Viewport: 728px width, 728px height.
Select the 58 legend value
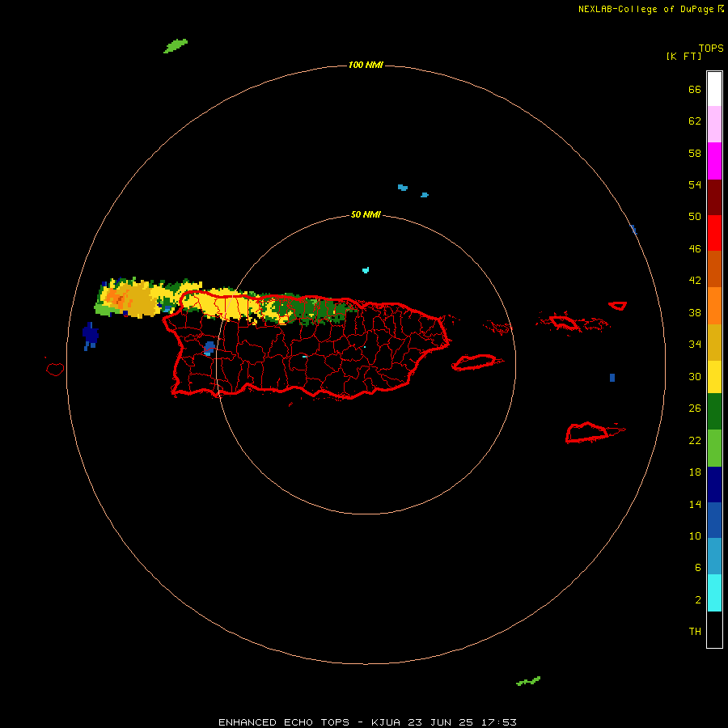click(x=695, y=153)
